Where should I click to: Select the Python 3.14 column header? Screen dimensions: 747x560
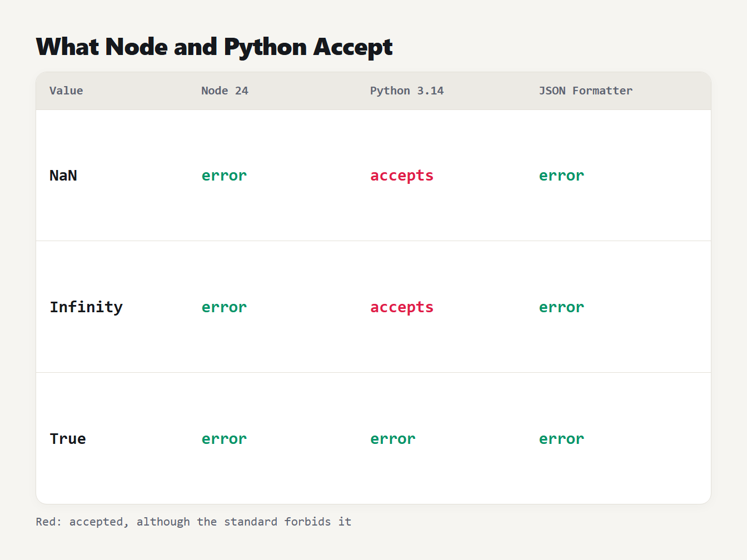[407, 91]
